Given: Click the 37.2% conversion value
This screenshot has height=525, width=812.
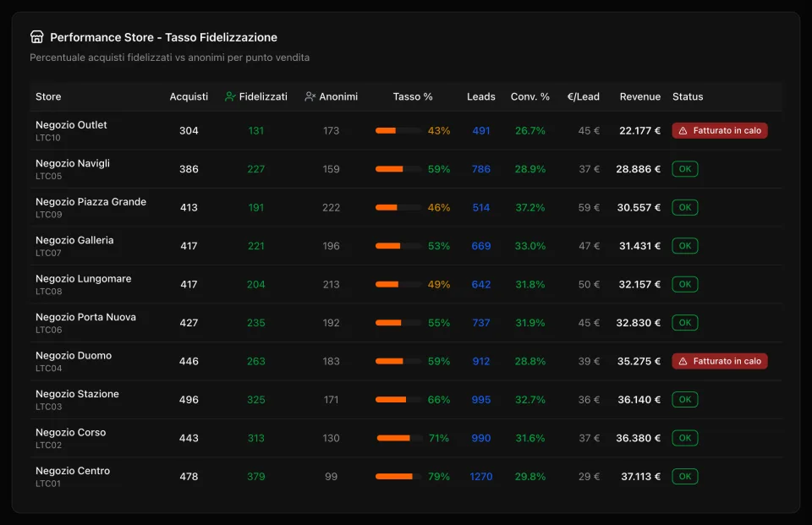Looking at the screenshot, I should pyautogui.click(x=530, y=208).
